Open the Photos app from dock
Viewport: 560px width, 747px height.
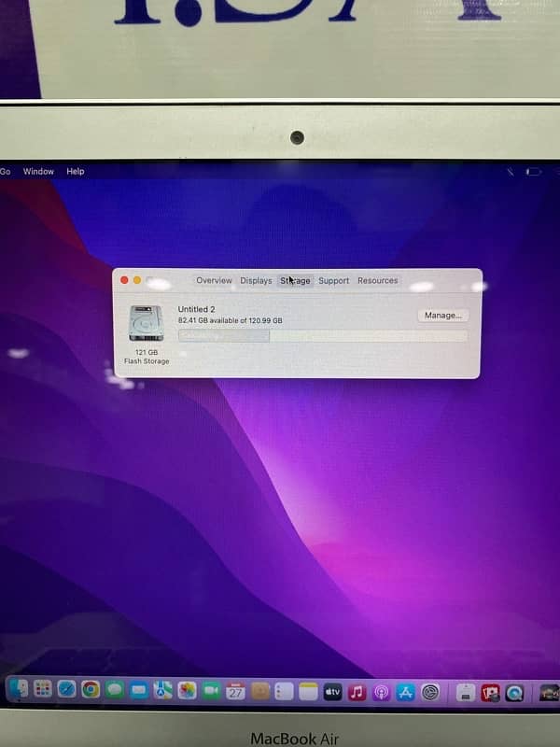tap(188, 691)
